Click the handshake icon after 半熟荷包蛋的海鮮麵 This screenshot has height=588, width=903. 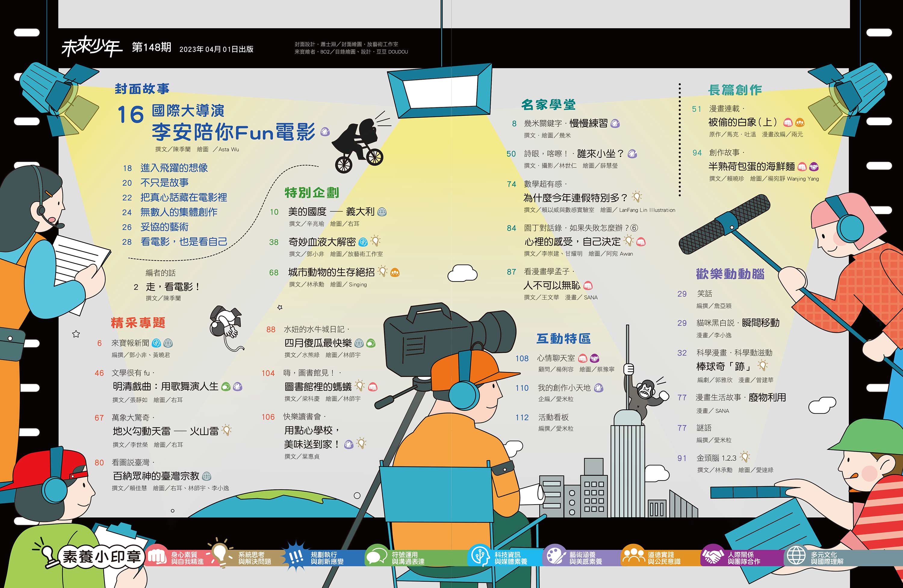pyautogui.click(x=814, y=166)
